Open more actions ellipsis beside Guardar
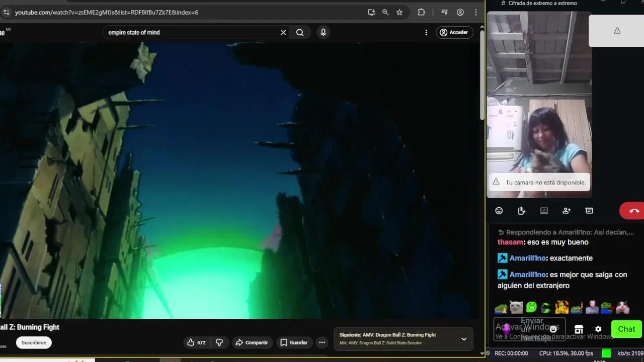644x362 pixels. tap(322, 342)
